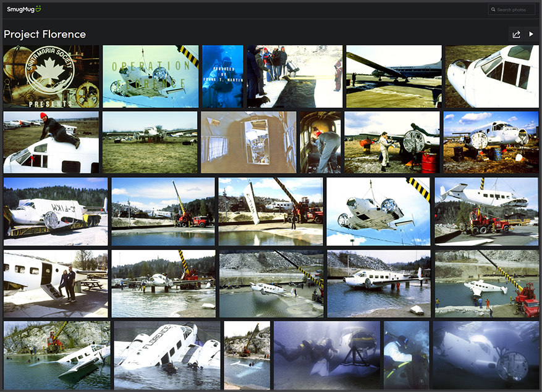Click the search magnifier icon
Screen dimensions: 542x392
tap(493, 10)
